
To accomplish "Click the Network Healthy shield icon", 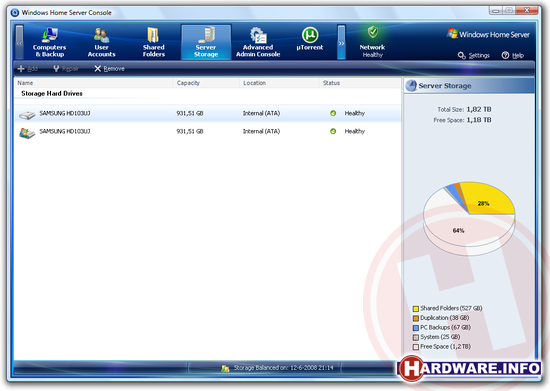I will (373, 32).
